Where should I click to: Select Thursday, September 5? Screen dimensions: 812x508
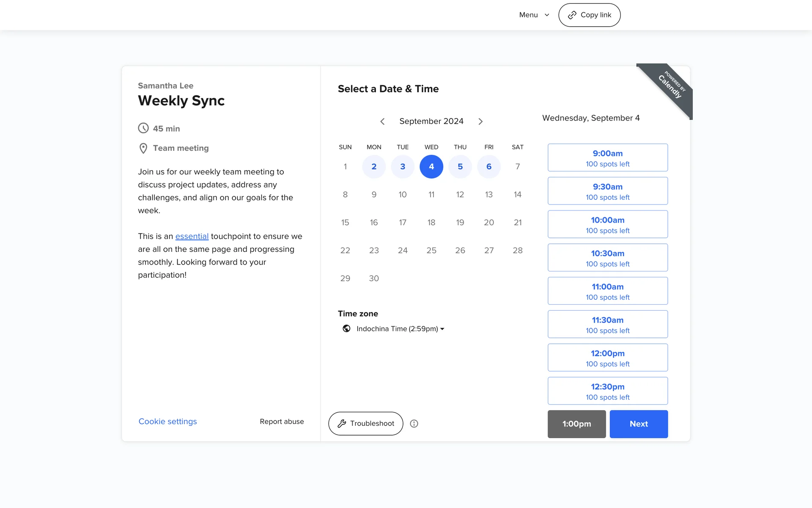pos(460,167)
